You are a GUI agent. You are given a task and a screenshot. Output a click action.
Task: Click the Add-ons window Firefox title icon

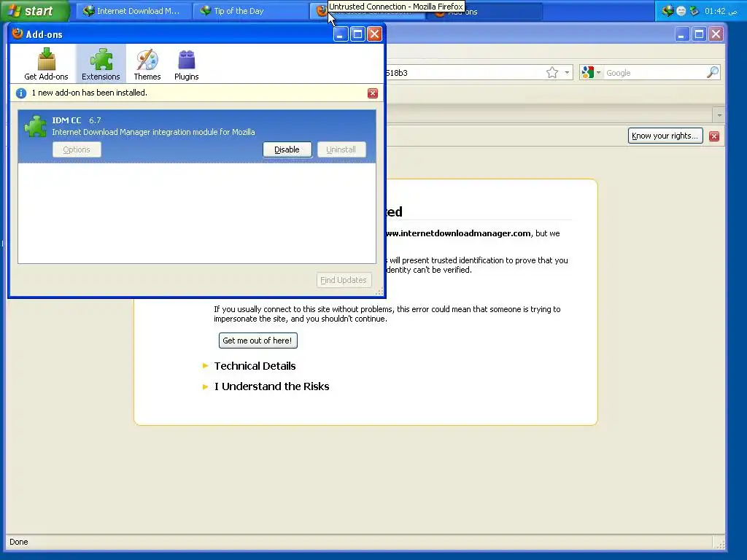click(18, 34)
